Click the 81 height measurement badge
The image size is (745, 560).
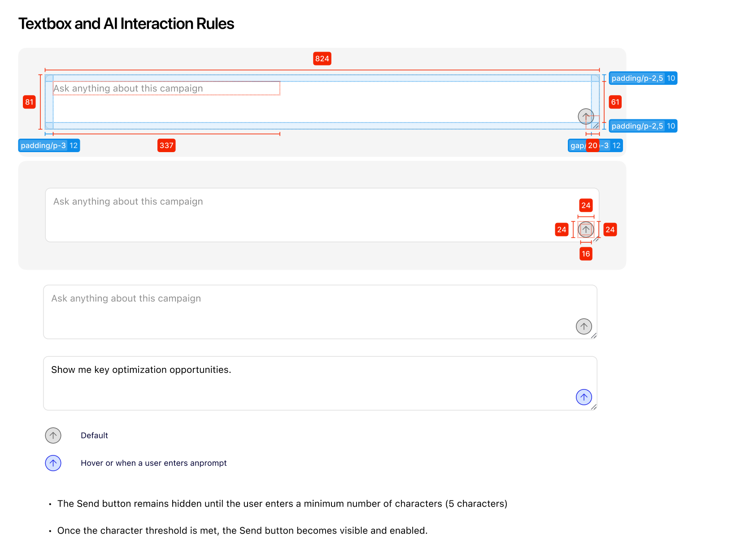pos(29,102)
